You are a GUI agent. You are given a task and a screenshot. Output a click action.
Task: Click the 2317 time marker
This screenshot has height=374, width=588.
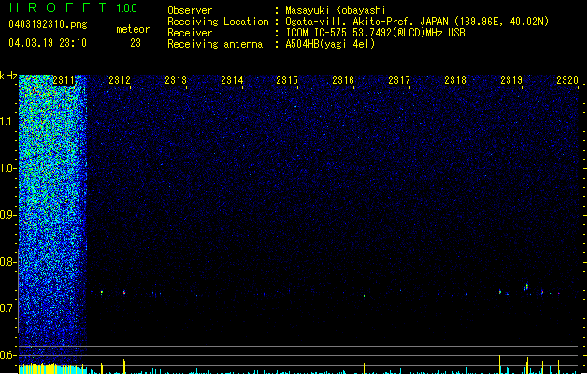coord(399,80)
